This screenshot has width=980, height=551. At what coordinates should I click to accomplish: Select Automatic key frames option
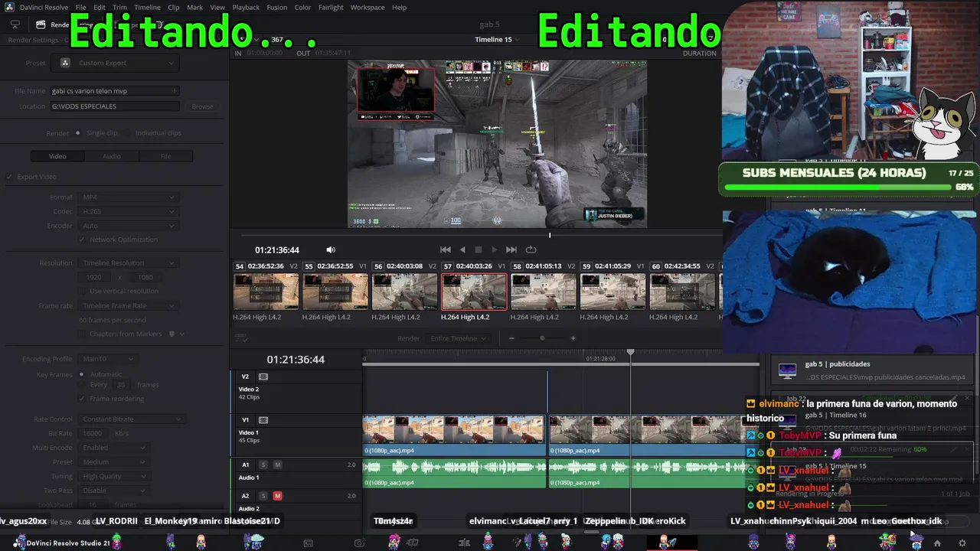click(x=81, y=374)
